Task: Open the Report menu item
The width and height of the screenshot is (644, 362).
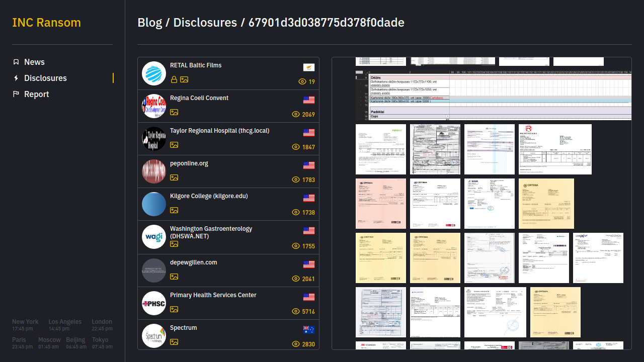Action: point(36,94)
